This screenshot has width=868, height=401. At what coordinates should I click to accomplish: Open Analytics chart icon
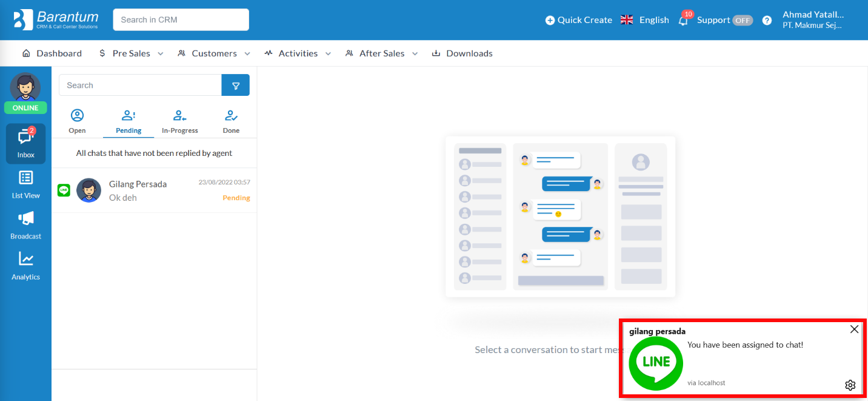tap(25, 266)
